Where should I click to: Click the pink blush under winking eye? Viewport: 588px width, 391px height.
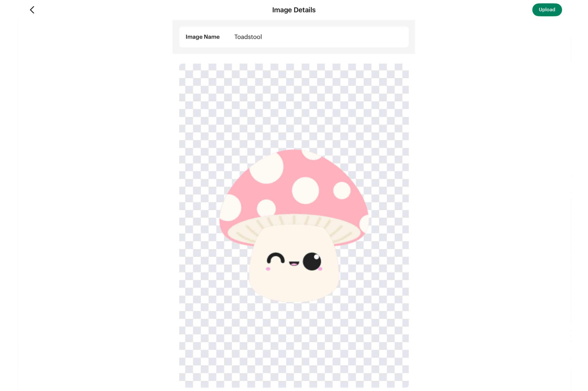[268, 269]
